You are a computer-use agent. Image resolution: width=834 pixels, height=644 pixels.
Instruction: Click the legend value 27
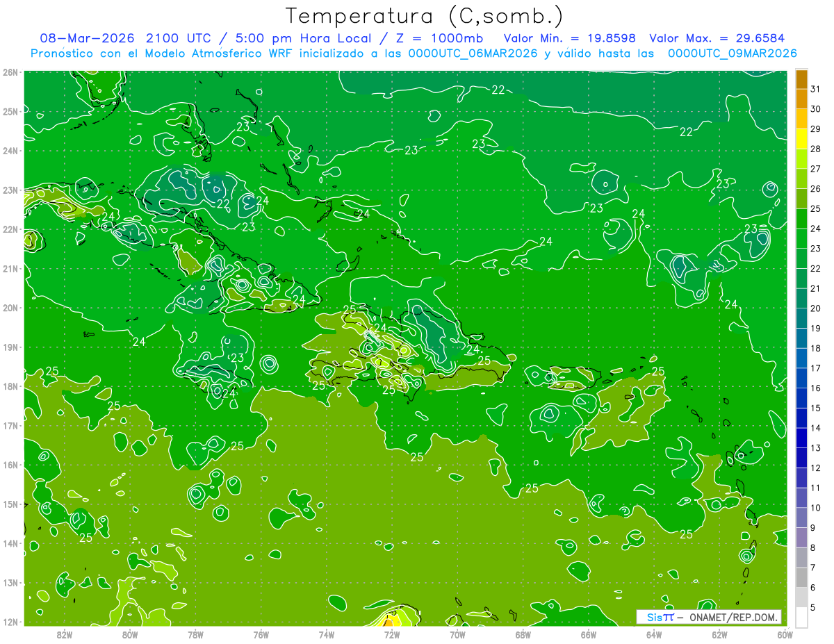pyautogui.click(x=816, y=169)
